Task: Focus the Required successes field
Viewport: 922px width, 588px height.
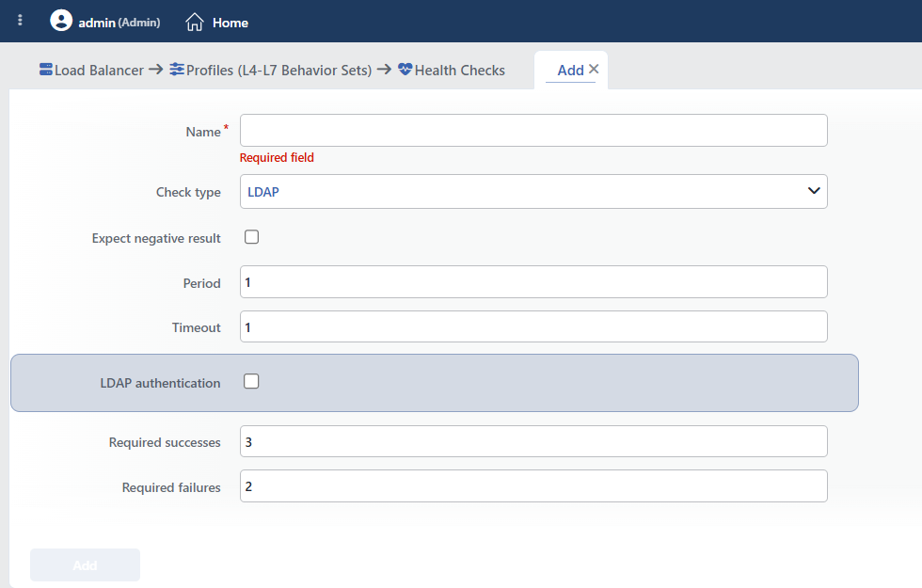Action: tap(533, 441)
